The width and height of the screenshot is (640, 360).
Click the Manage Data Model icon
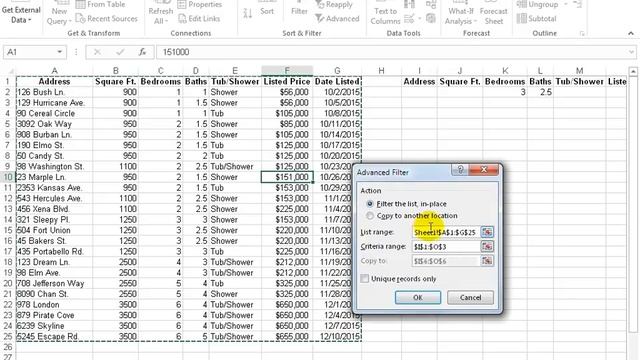(x=431, y=18)
